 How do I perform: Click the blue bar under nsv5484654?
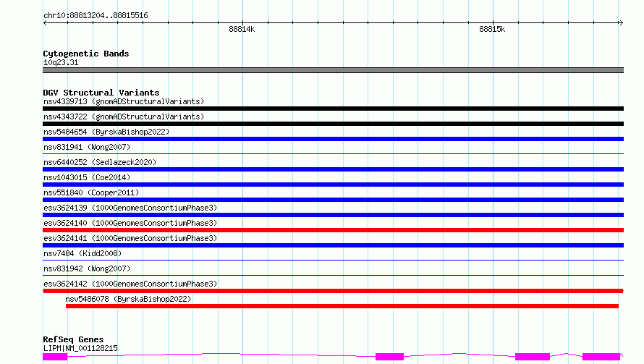(333, 139)
